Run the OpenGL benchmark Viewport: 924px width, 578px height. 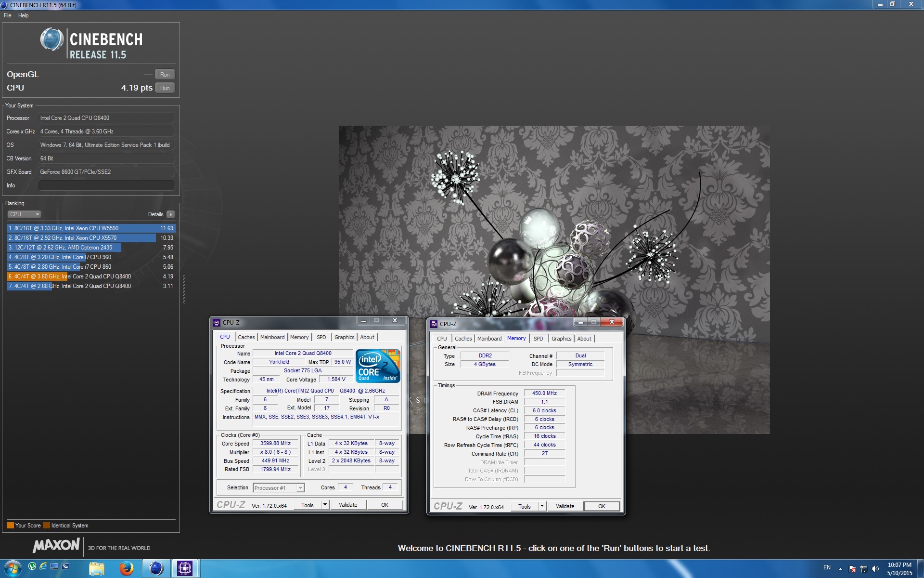165,75
